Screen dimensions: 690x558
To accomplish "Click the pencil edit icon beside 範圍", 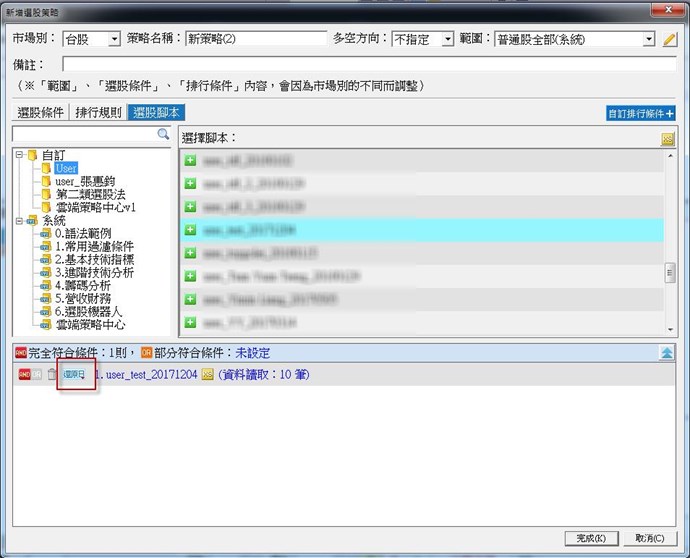I will 670,39.
